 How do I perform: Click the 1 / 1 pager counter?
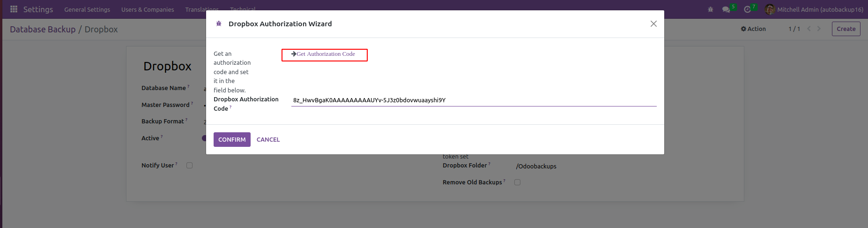(x=794, y=29)
